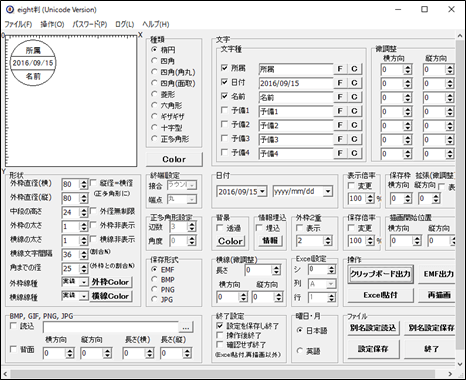Open the ログ(L) menu
Viewport: 466px width, 380px height.
(x=124, y=24)
